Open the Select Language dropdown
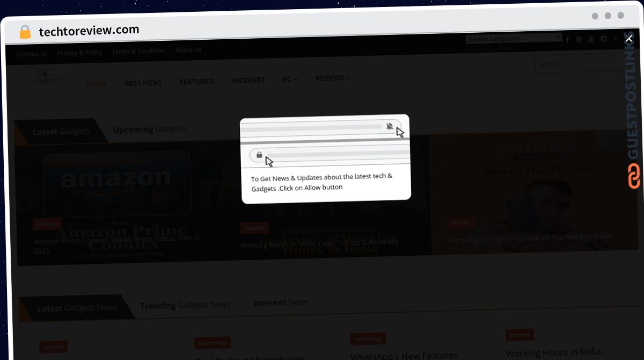 [x=514, y=38]
